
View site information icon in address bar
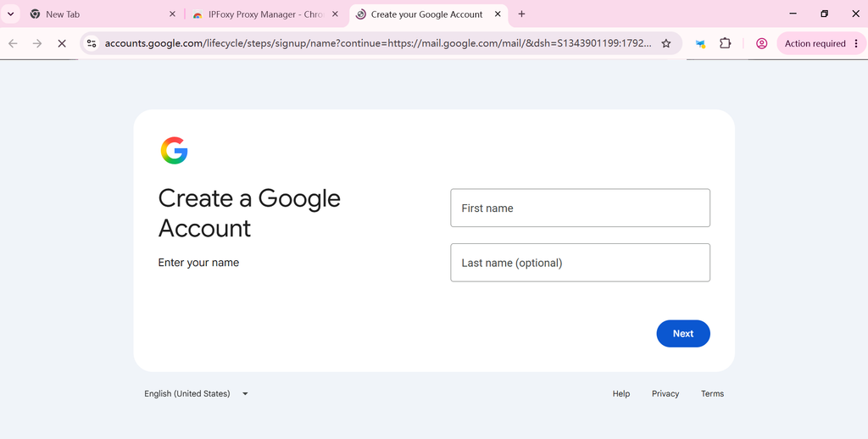(x=92, y=43)
